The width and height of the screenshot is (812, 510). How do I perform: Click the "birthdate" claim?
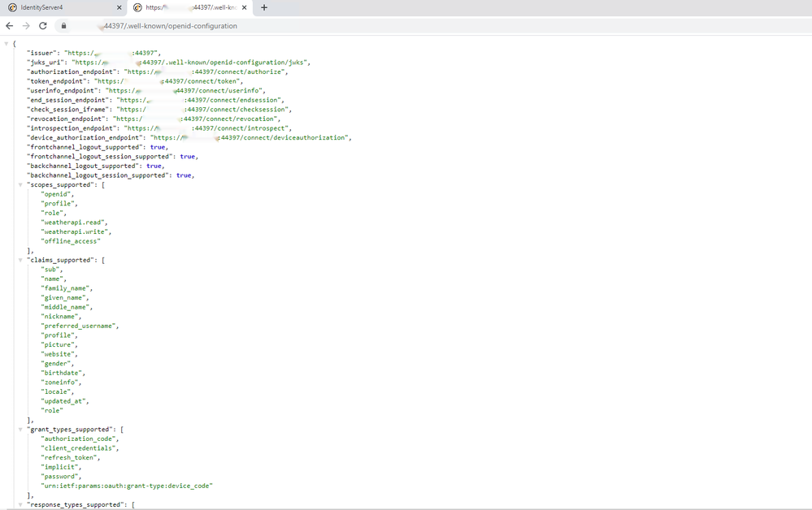(62, 373)
